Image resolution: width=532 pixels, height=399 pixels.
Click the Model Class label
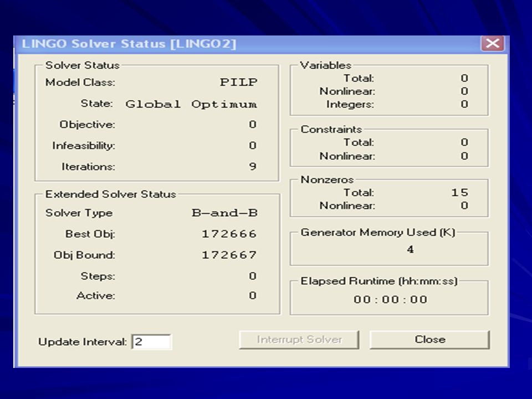(80, 83)
